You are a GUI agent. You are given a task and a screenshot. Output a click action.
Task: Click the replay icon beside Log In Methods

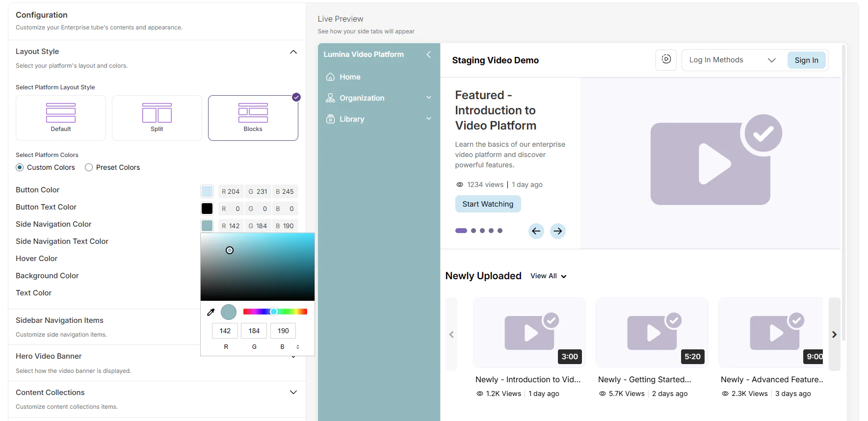pos(666,60)
